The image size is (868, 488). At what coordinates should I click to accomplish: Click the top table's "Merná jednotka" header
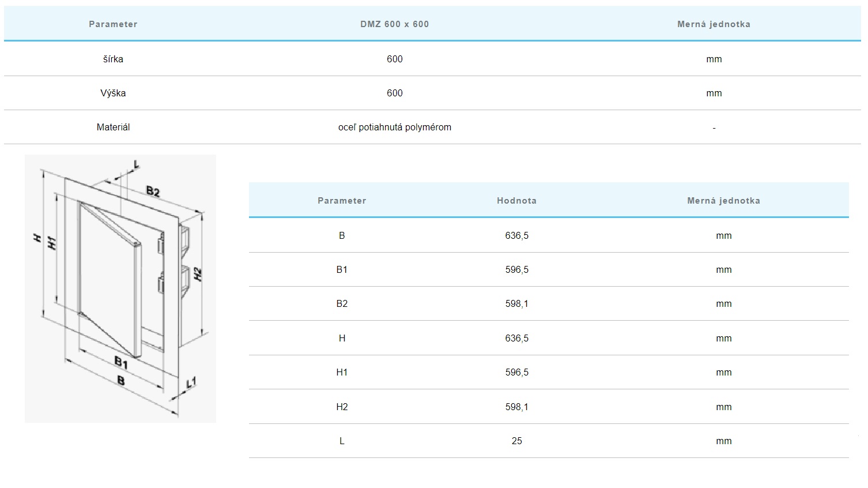[714, 24]
